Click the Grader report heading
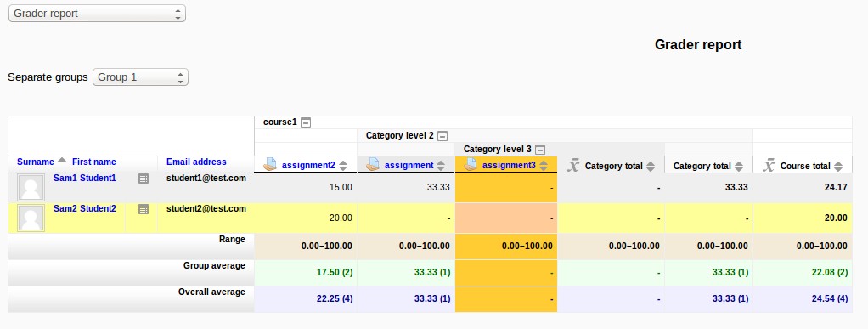The width and height of the screenshot is (868, 329). tap(698, 45)
